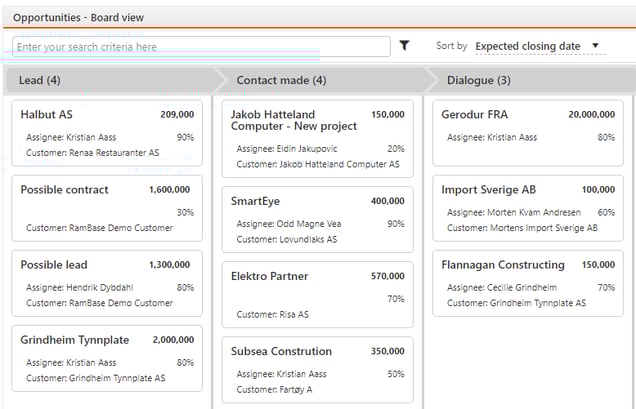Open the Grindheim Tynnplate opportunity card
The image size is (636, 409).
[x=107, y=358]
